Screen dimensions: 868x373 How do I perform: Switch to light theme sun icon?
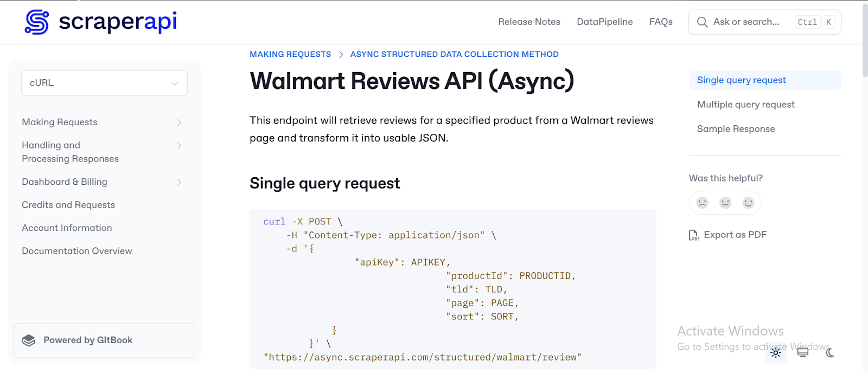[776, 353]
